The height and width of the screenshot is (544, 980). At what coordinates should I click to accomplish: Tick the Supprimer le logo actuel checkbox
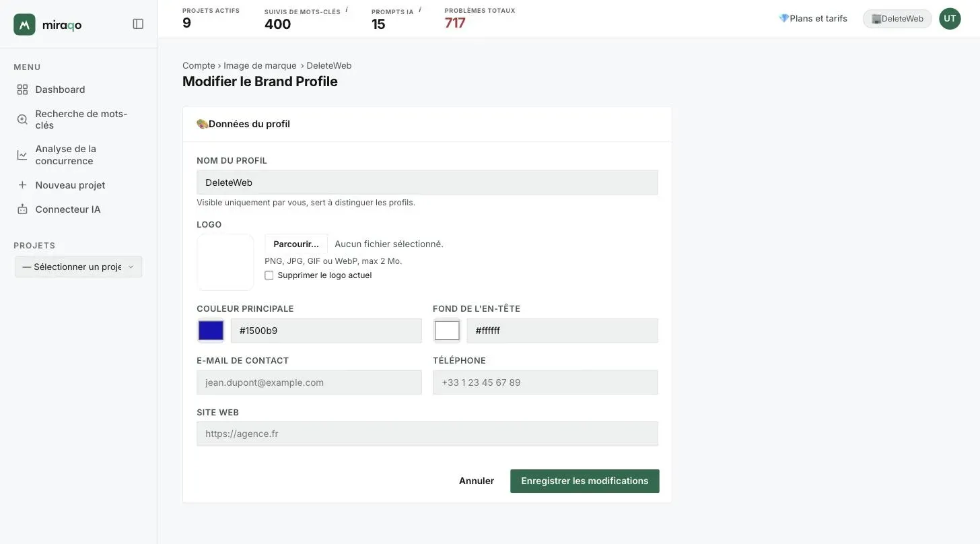(x=269, y=275)
